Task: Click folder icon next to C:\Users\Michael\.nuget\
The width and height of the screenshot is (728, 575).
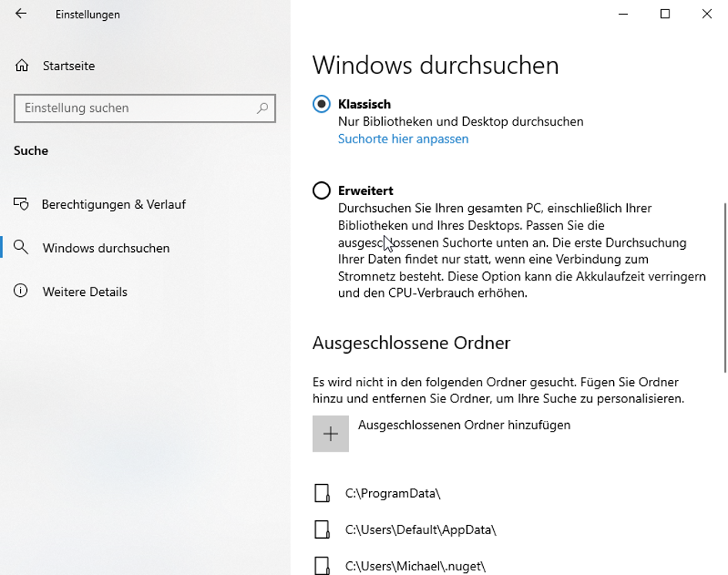Action: point(322,566)
